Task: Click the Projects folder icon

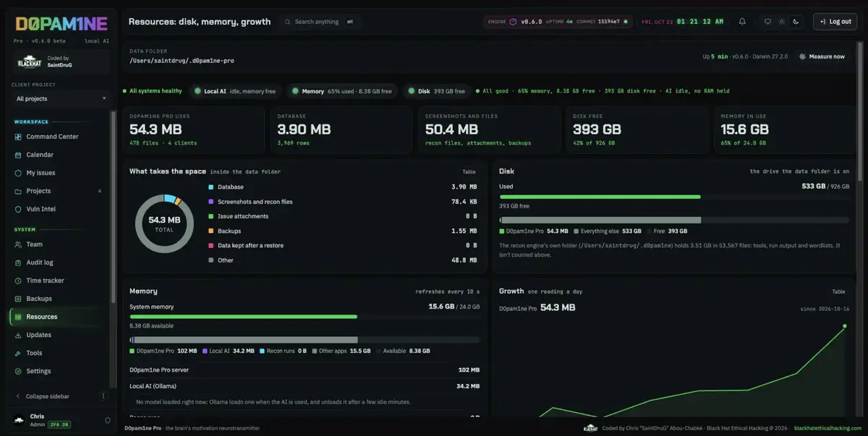Action: 19,191
